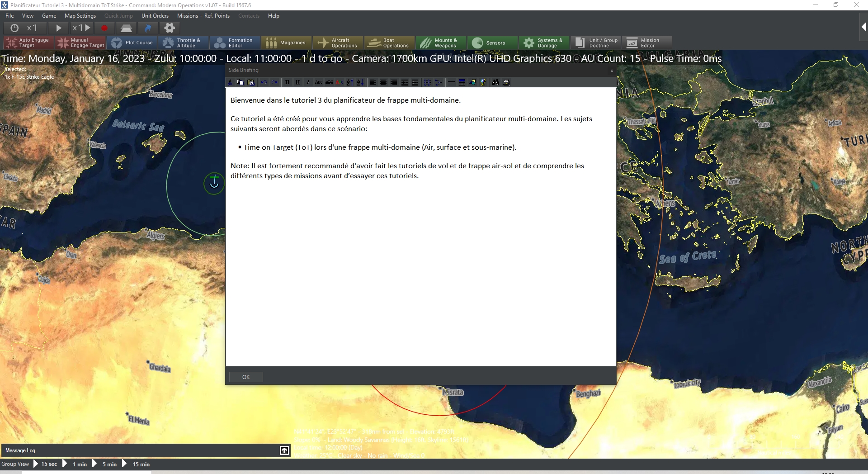Click the red record button
868x474 pixels.
coord(104,28)
